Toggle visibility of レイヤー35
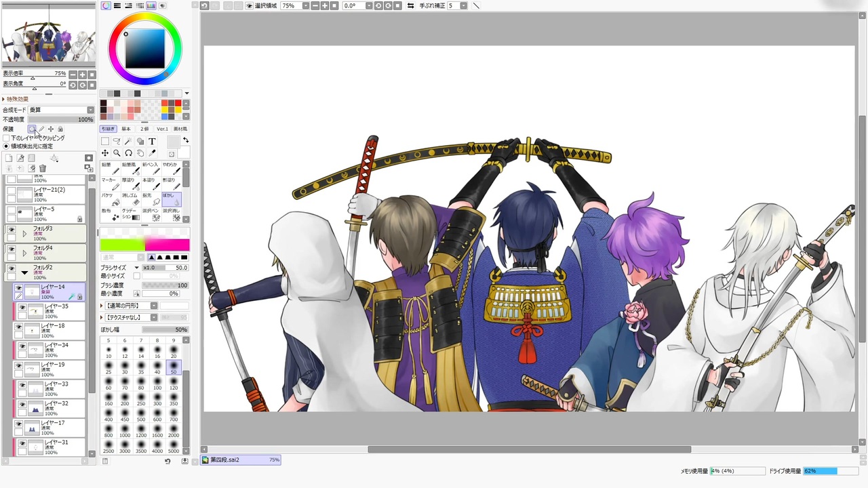 (22, 308)
